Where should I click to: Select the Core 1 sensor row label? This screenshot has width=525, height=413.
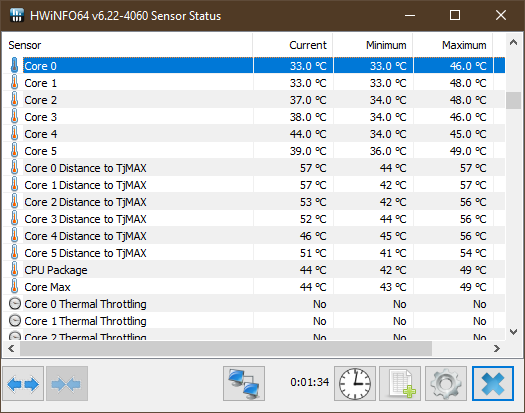tap(41, 83)
